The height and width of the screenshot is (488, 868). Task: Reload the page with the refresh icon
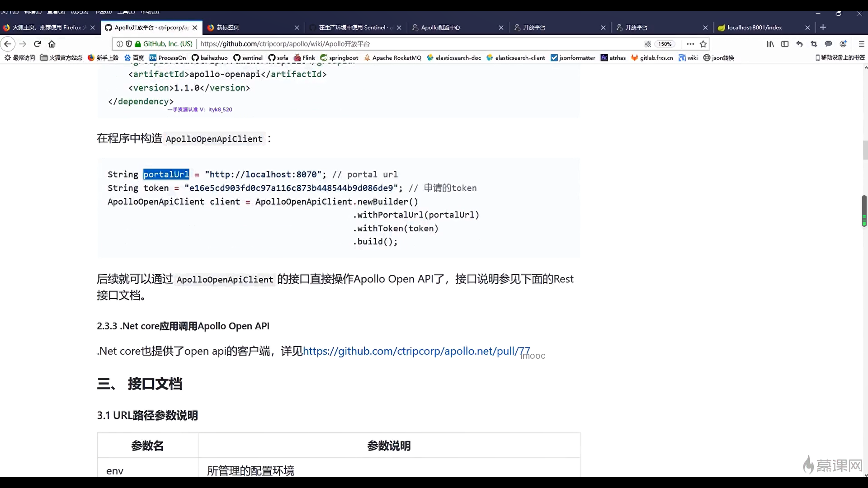point(38,44)
